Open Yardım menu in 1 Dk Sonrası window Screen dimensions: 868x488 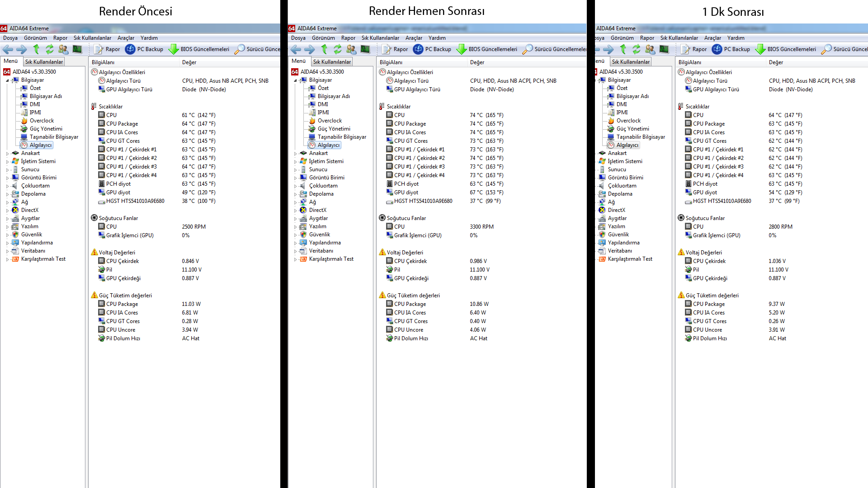pos(736,38)
